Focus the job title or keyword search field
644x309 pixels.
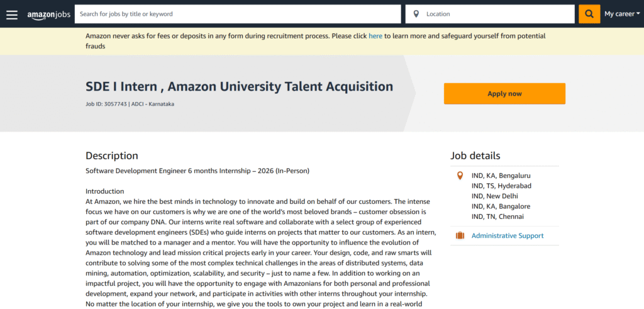[x=238, y=14]
